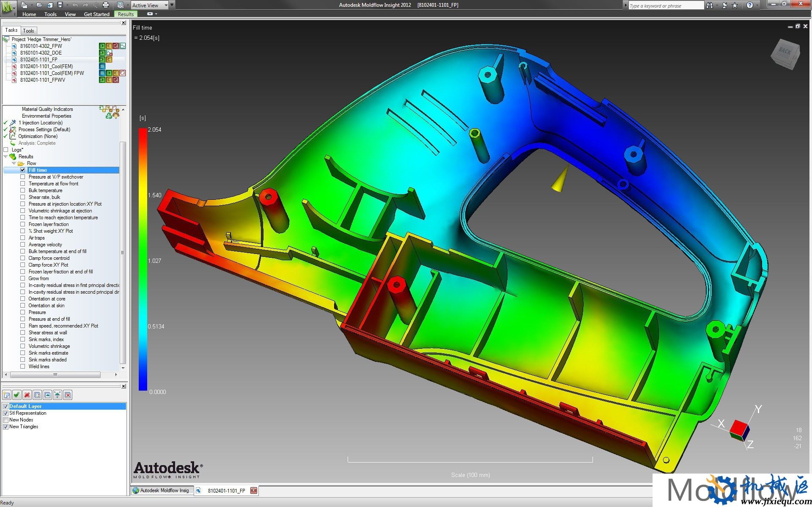Click the Save icon in the toolbar

pos(60,5)
